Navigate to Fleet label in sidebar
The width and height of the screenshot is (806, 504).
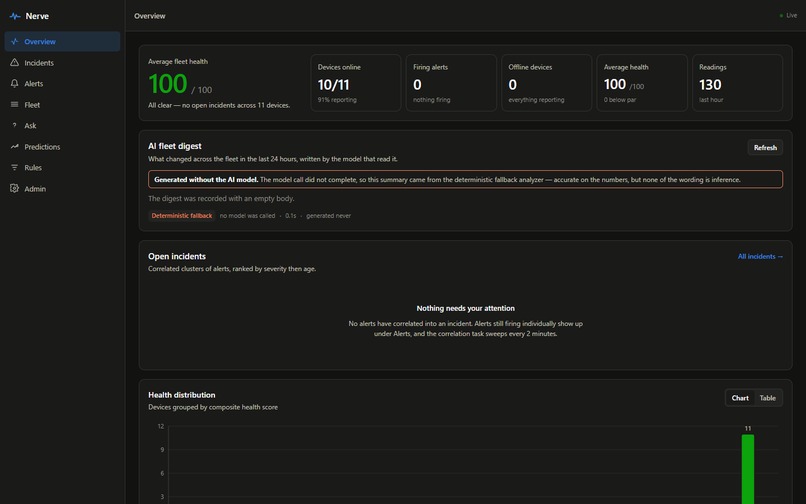click(x=32, y=105)
